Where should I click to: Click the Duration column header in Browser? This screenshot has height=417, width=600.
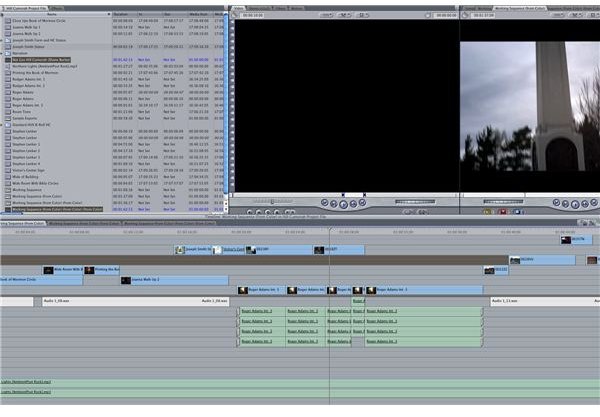click(x=125, y=14)
